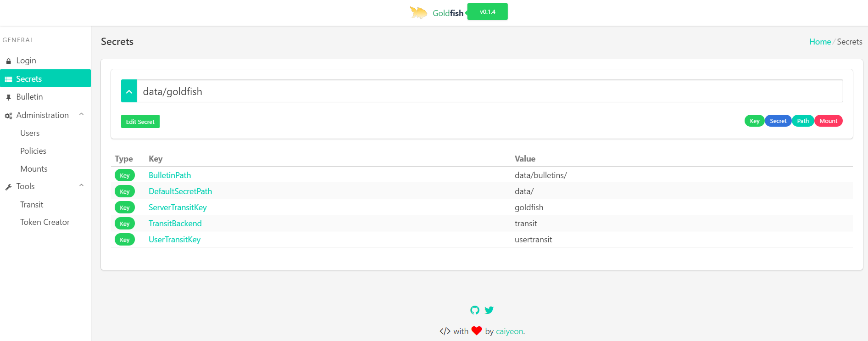Go up one path level with green chevron button
The width and height of the screenshot is (868, 341).
129,91
